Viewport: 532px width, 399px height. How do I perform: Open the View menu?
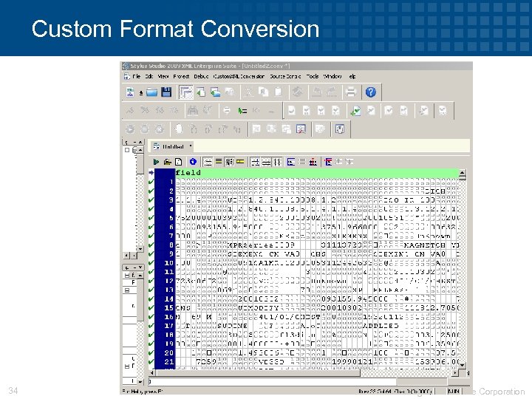(x=163, y=76)
